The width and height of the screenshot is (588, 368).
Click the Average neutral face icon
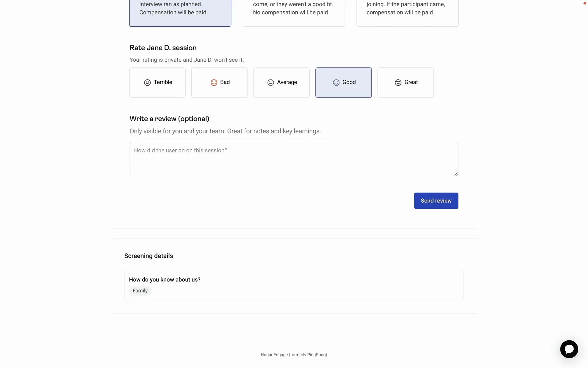click(x=271, y=82)
